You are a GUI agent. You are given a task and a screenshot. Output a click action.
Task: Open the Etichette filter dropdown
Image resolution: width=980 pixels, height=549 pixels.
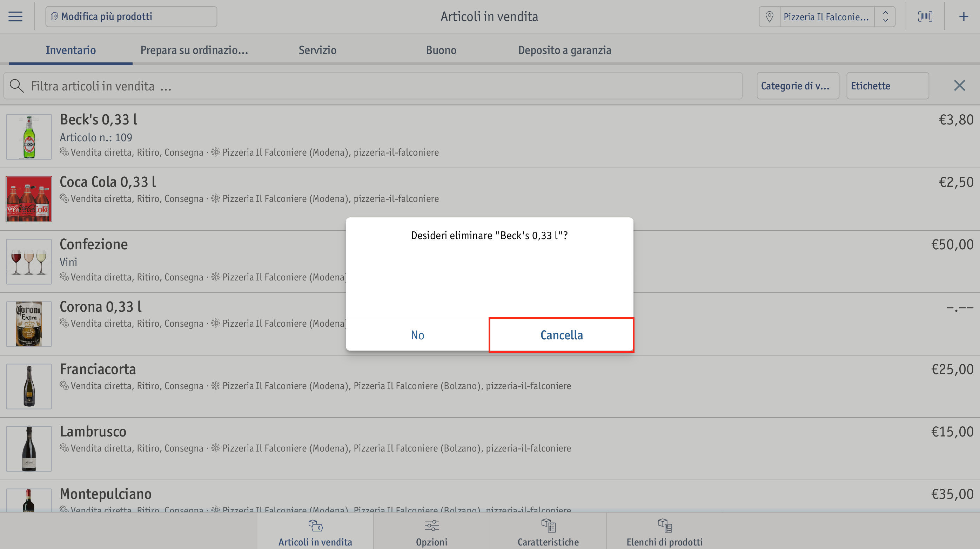click(887, 86)
